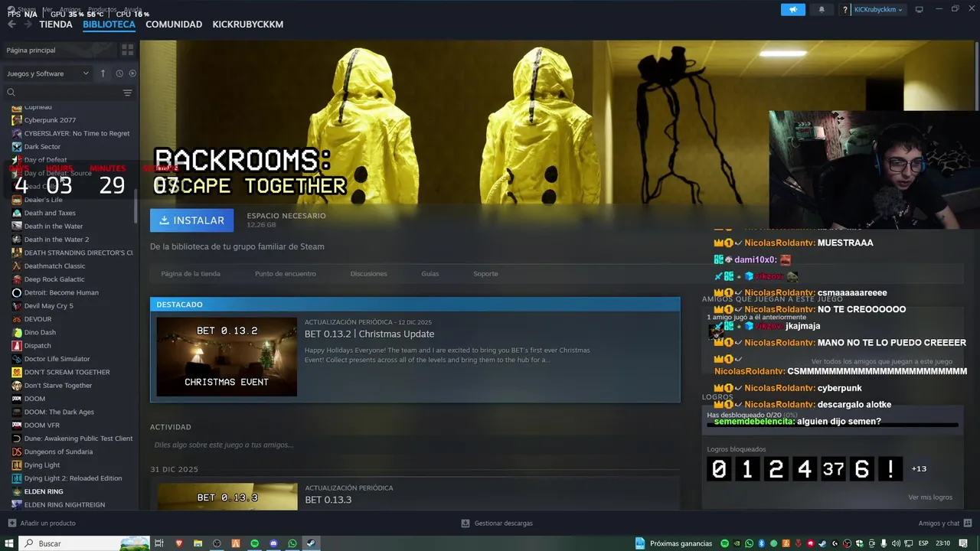Click the Steam taskbar icon

tap(311, 543)
